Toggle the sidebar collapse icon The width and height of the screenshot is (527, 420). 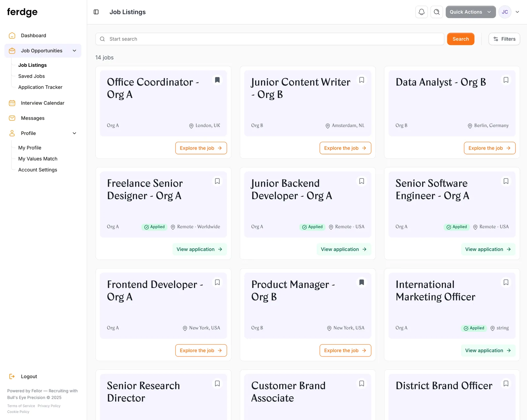click(96, 12)
